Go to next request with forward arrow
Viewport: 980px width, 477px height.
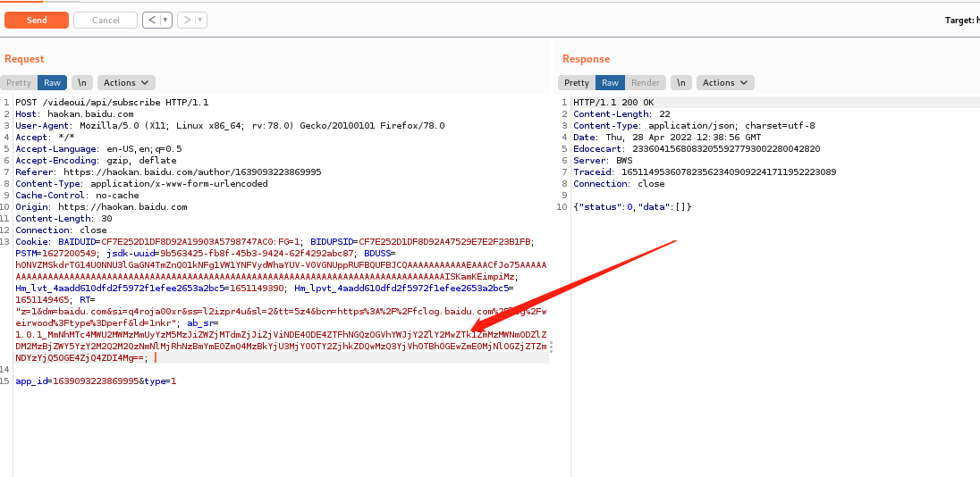pyautogui.click(x=186, y=20)
